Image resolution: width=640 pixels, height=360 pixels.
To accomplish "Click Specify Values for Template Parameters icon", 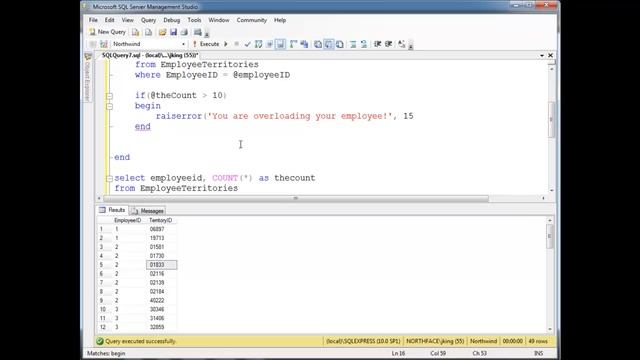I will click(x=402, y=44).
